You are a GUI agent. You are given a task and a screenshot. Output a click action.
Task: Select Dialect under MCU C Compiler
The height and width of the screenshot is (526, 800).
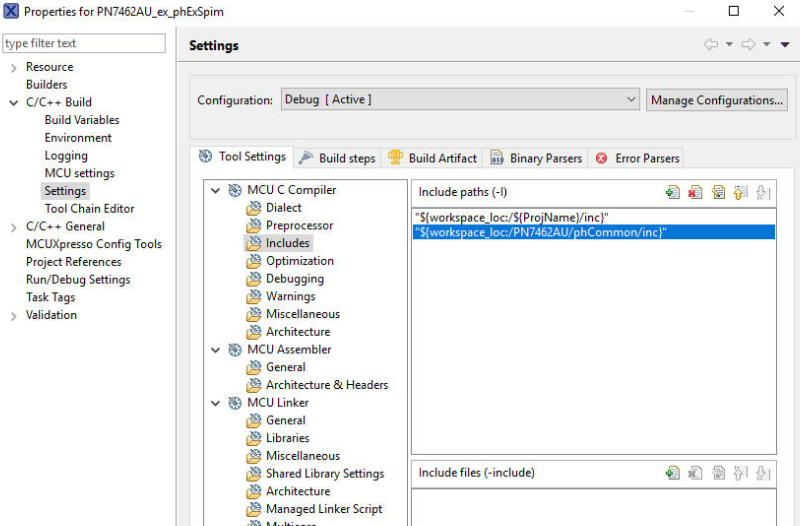point(283,208)
